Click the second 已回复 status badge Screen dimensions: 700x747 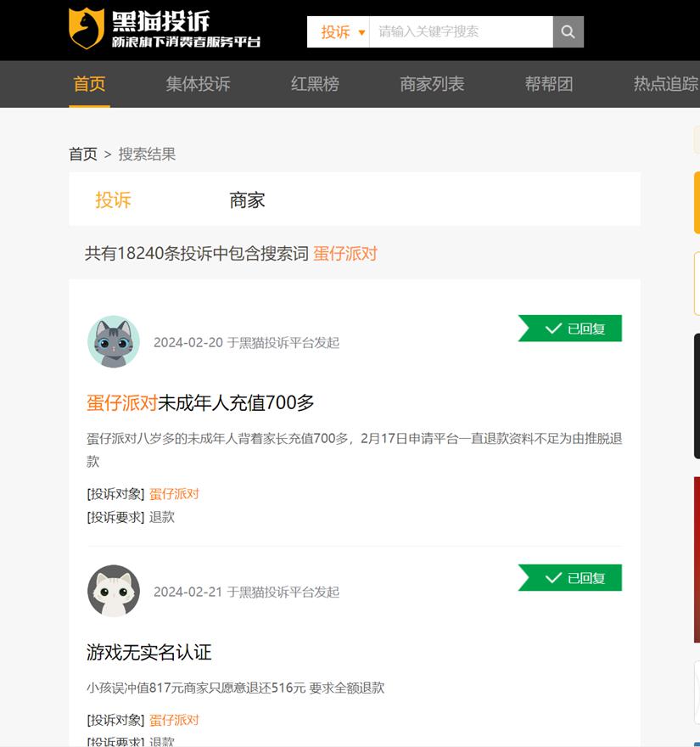[x=570, y=577]
